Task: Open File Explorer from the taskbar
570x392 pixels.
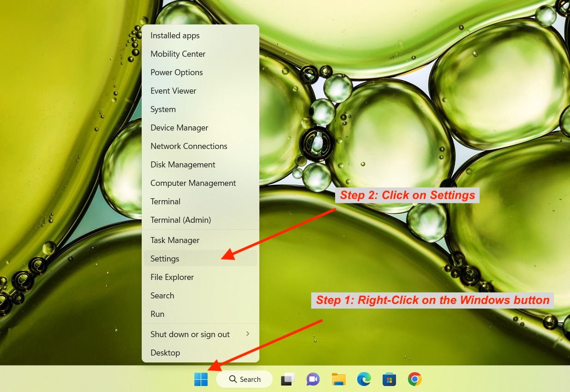Action: point(338,379)
